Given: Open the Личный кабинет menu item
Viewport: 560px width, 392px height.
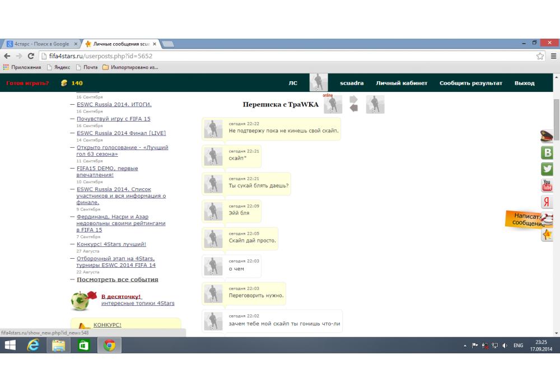Looking at the screenshot, I should tap(402, 83).
